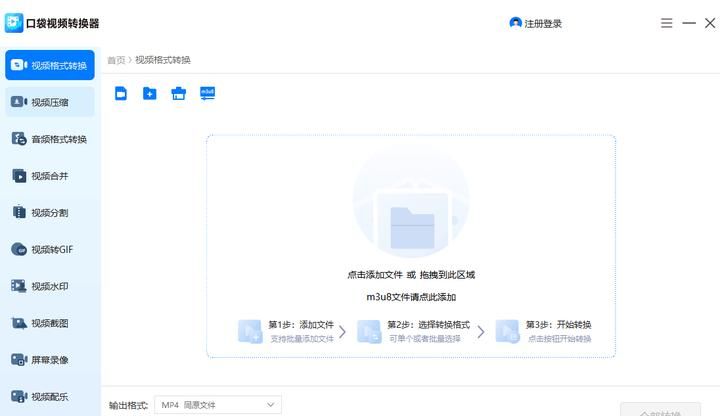The width and height of the screenshot is (720, 416).
Task: Click the 第3步：开始转换 text
Action: point(558,325)
